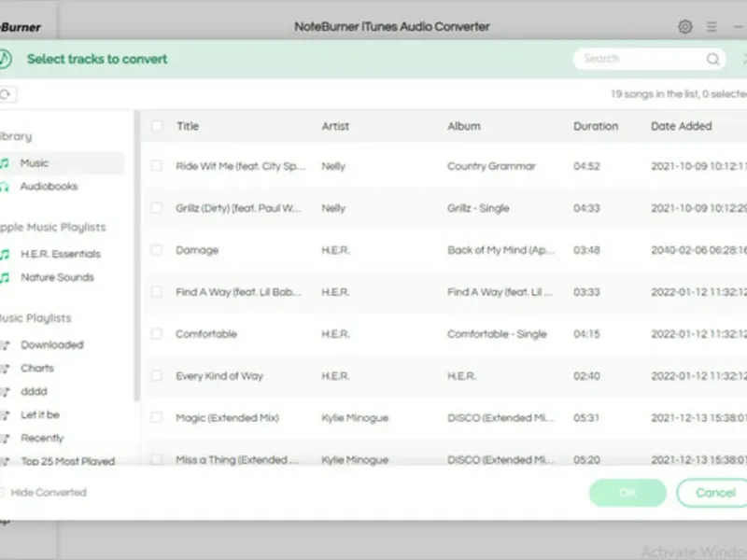
Task: Click Back of My Mind album cell
Action: point(500,250)
